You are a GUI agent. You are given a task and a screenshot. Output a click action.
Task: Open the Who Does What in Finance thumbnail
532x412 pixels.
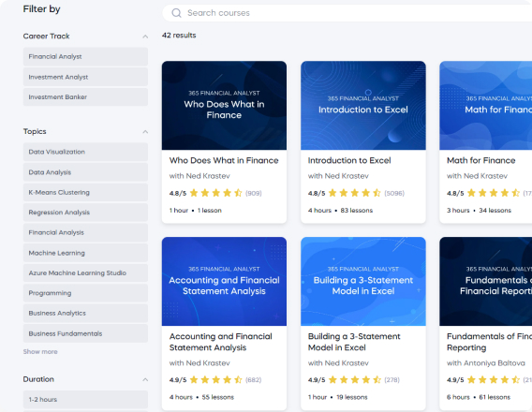tap(224, 106)
